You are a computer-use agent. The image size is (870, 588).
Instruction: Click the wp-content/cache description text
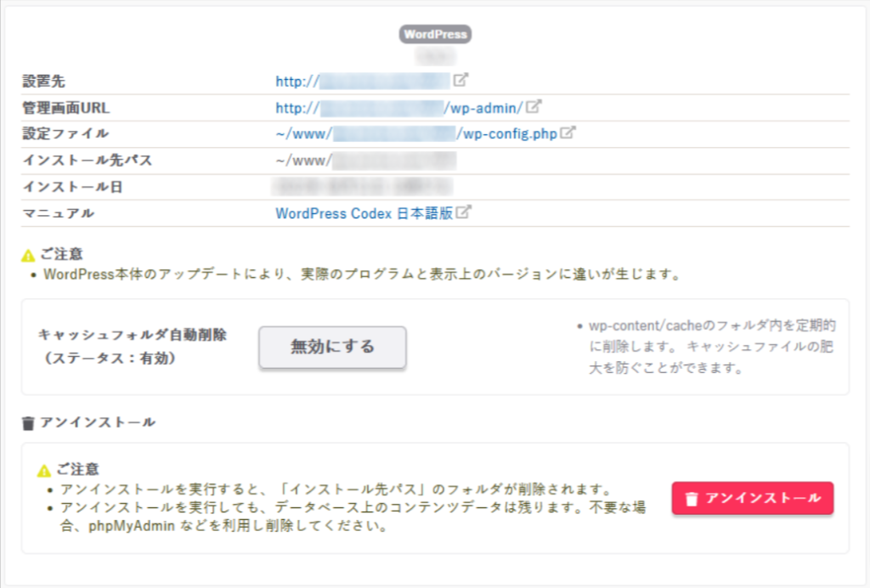712,347
